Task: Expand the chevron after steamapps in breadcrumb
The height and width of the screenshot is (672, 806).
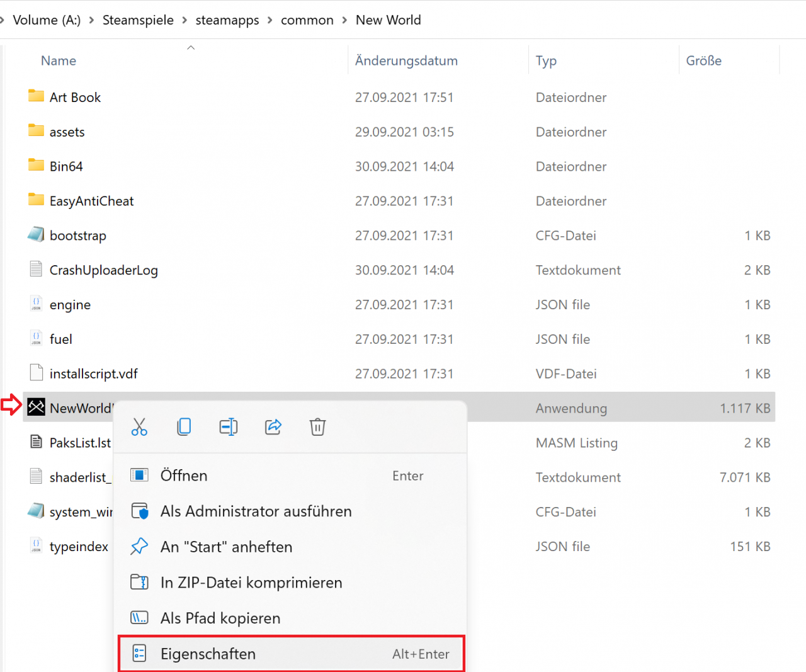Action: (270, 20)
